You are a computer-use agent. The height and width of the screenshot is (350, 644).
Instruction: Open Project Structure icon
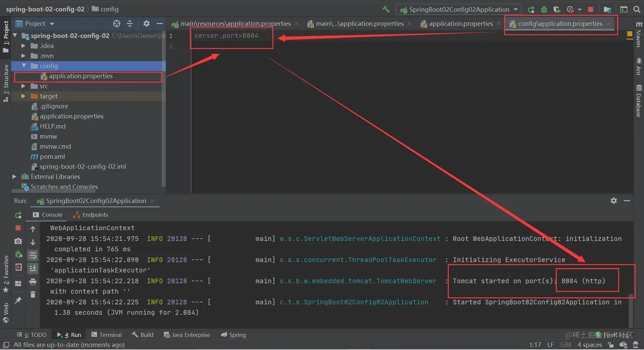pyautogui.click(x=607, y=9)
